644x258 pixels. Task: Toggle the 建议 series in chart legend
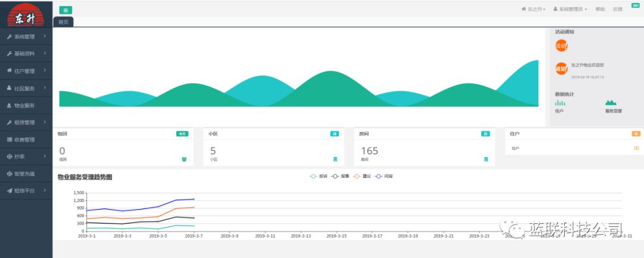(x=362, y=176)
